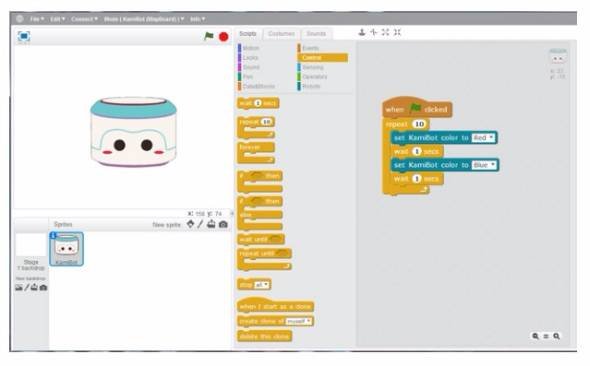Select the duplicate stamp tool

pyautogui.click(x=362, y=32)
